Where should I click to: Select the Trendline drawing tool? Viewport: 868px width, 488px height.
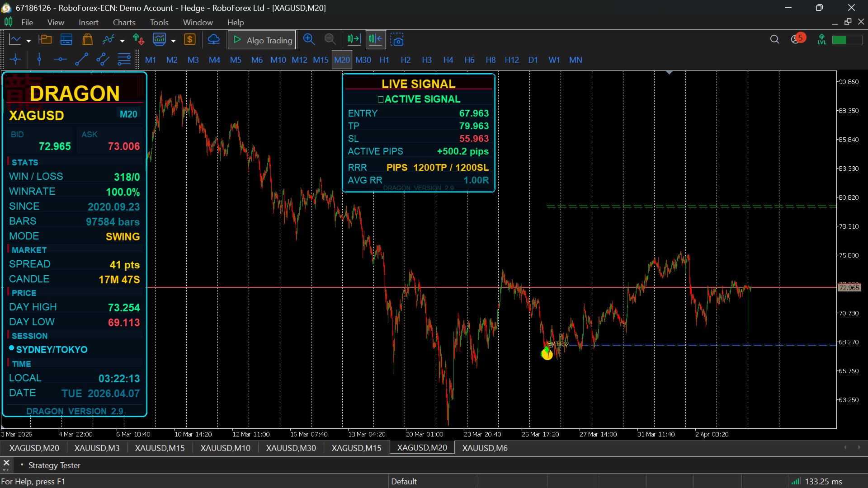pos(81,60)
